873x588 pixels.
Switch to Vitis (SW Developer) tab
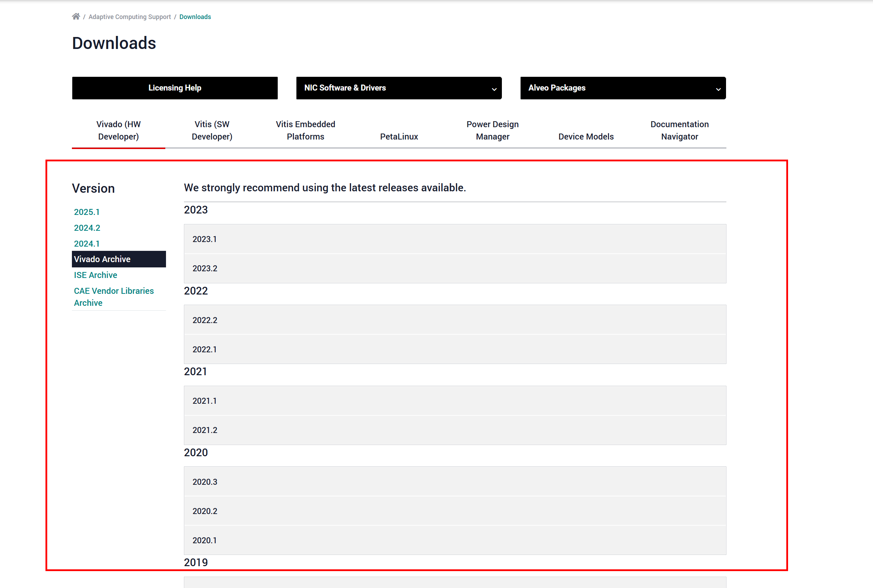click(x=212, y=130)
